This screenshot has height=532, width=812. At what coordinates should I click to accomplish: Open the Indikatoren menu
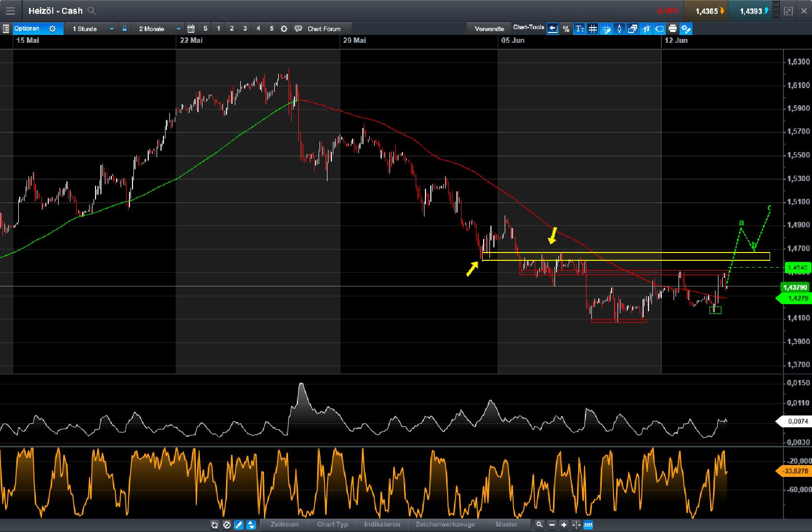click(383, 525)
